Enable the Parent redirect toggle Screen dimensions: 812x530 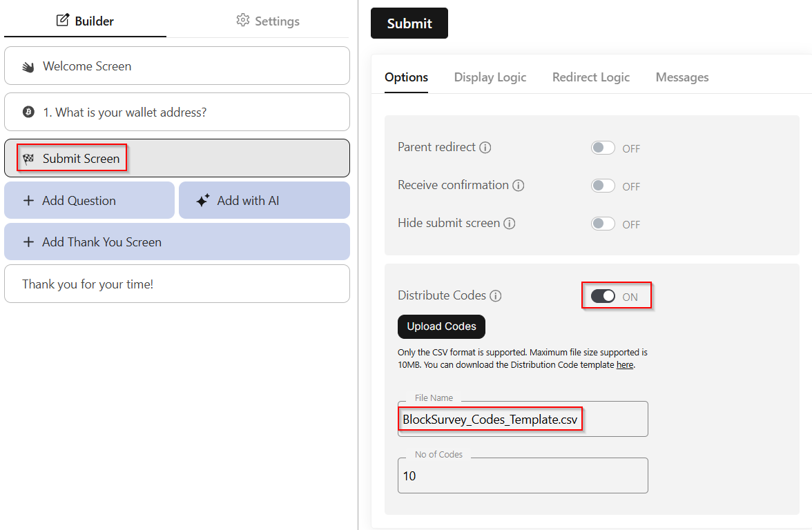pyautogui.click(x=603, y=148)
